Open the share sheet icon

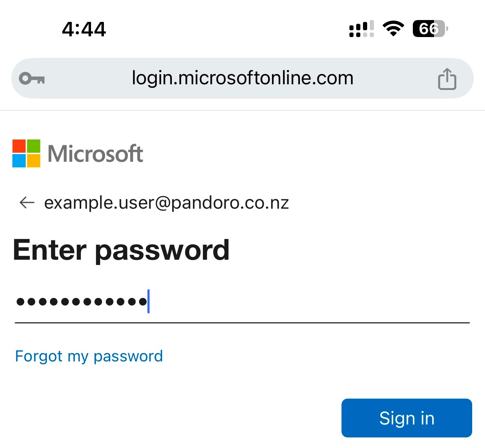click(x=447, y=79)
